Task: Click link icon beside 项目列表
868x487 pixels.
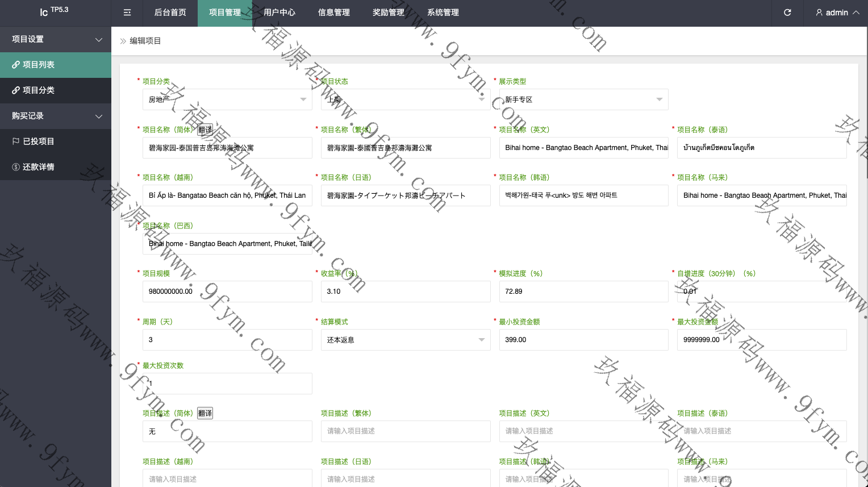Action: click(16, 65)
